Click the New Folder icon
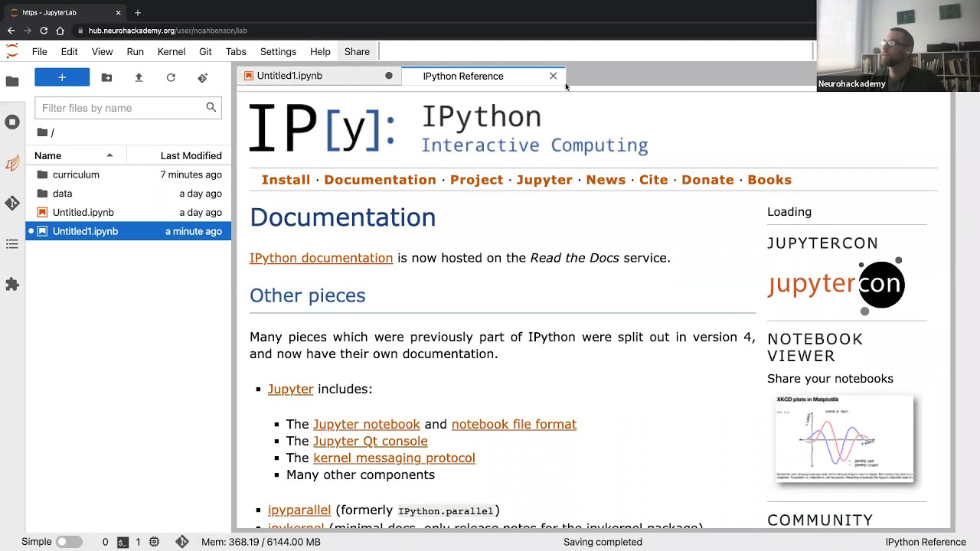Viewport: 980px width, 551px height. point(106,77)
